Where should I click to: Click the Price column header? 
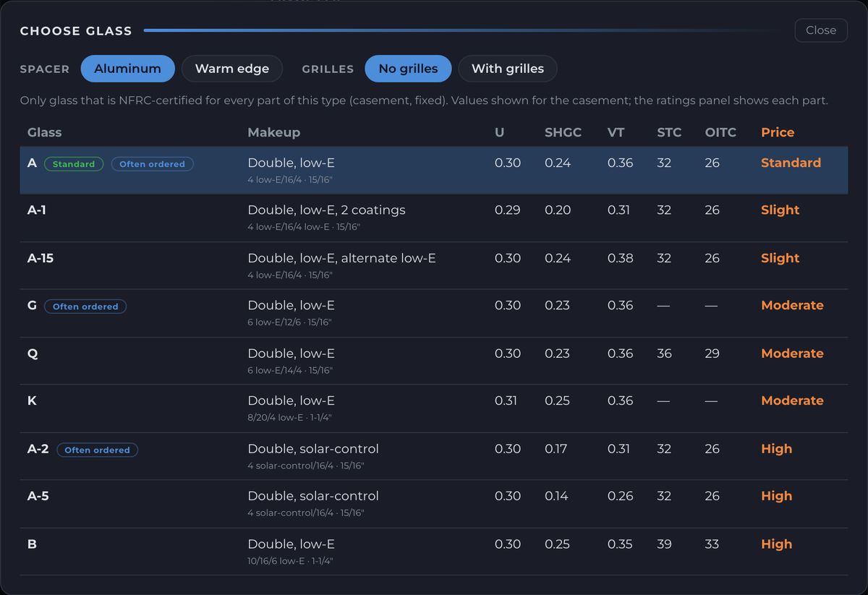(778, 132)
